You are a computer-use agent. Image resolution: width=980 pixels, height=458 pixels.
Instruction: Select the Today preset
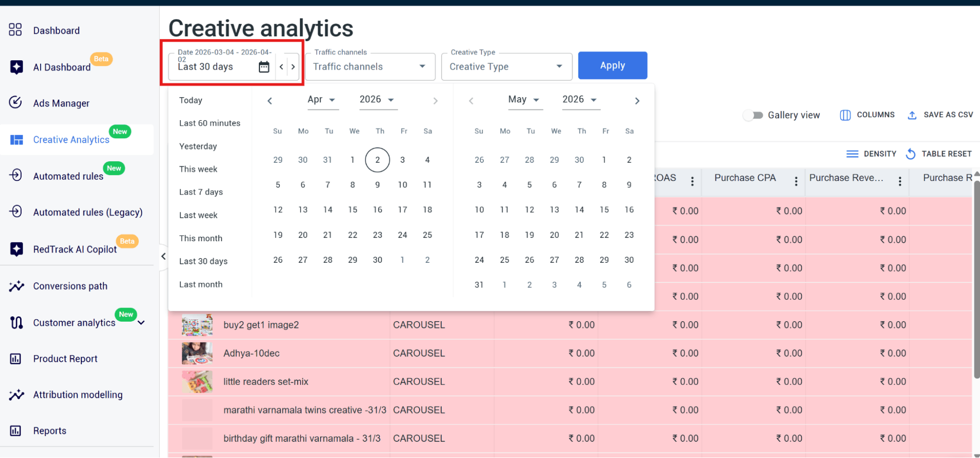[191, 100]
